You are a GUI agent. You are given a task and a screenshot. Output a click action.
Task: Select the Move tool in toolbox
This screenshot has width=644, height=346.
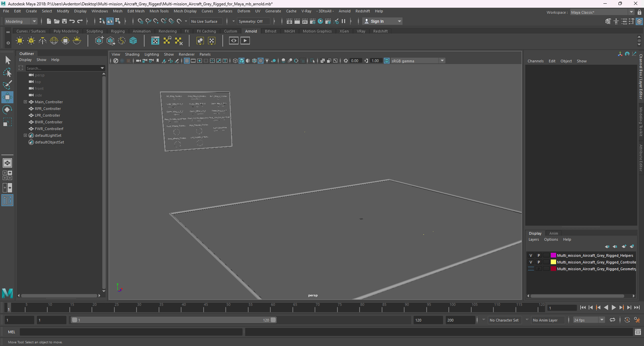[x=7, y=97]
